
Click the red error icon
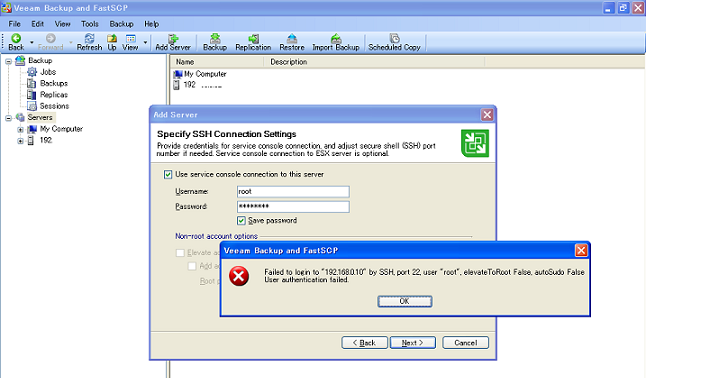pyautogui.click(x=239, y=276)
